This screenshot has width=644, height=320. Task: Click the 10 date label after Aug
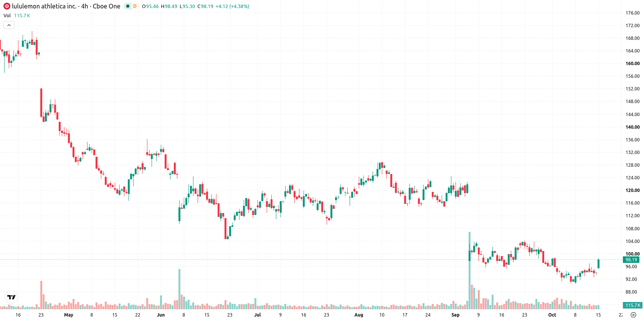coord(382,315)
